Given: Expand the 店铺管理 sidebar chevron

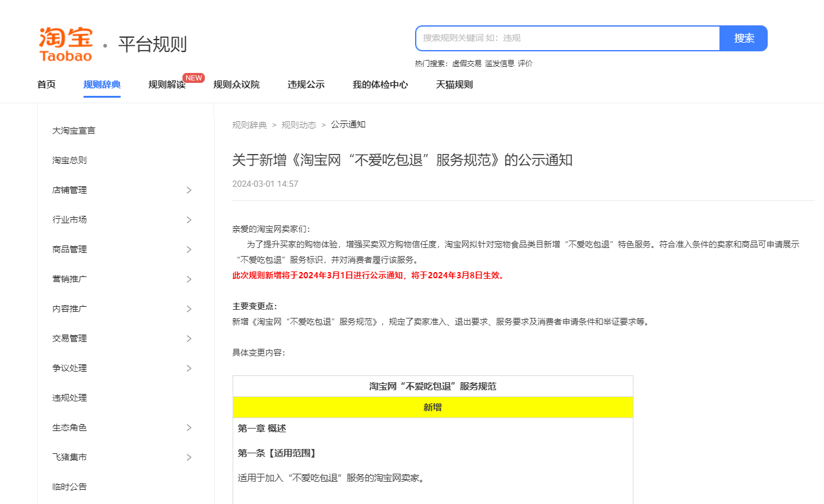Looking at the screenshot, I should (x=189, y=190).
